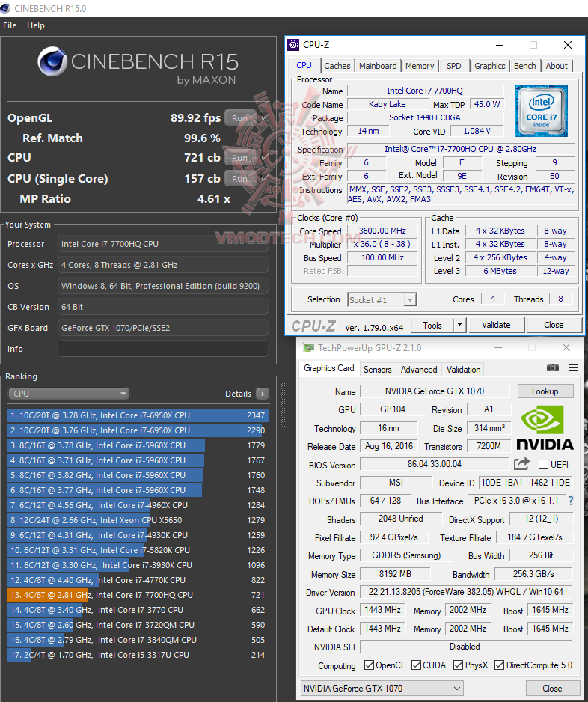Click the GFX Board field GeForce GTX 1070
Screen dimensions: 588x702
coord(163,328)
